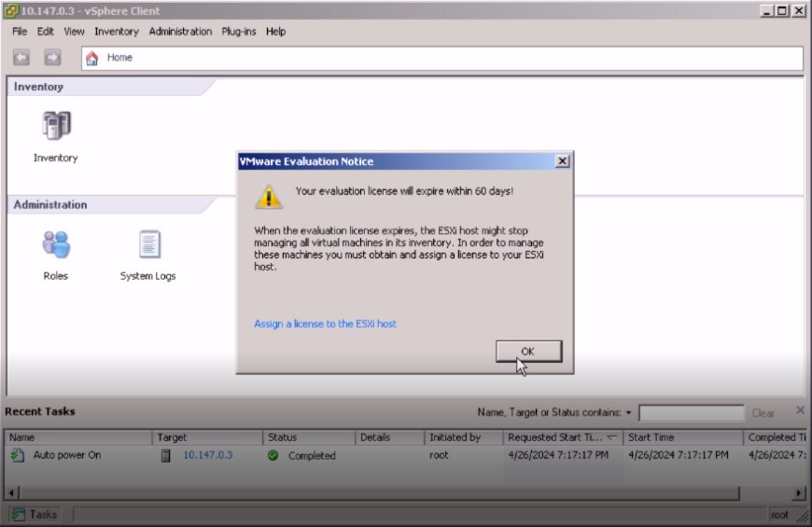Click the forward navigation arrow button

pyautogui.click(x=51, y=58)
